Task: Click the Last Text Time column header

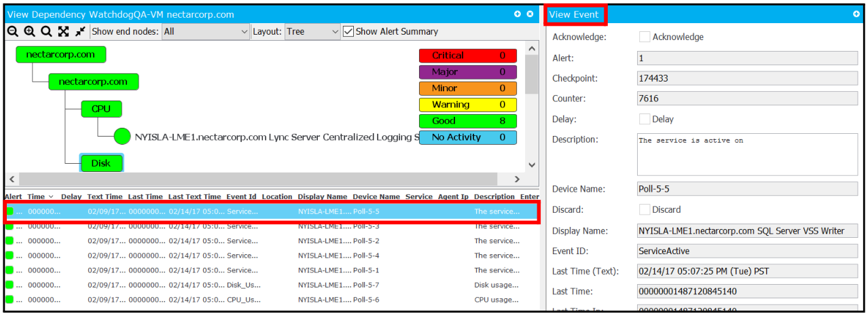Action: pyautogui.click(x=195, y=197)
